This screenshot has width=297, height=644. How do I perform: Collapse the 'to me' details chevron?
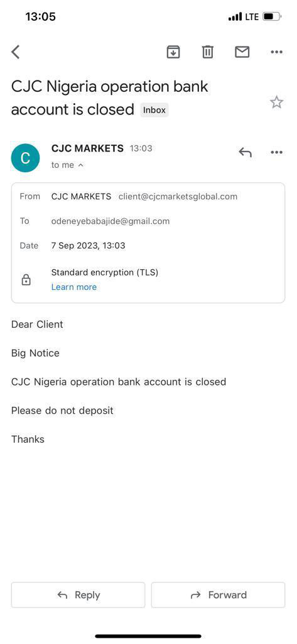coord(80,165)
